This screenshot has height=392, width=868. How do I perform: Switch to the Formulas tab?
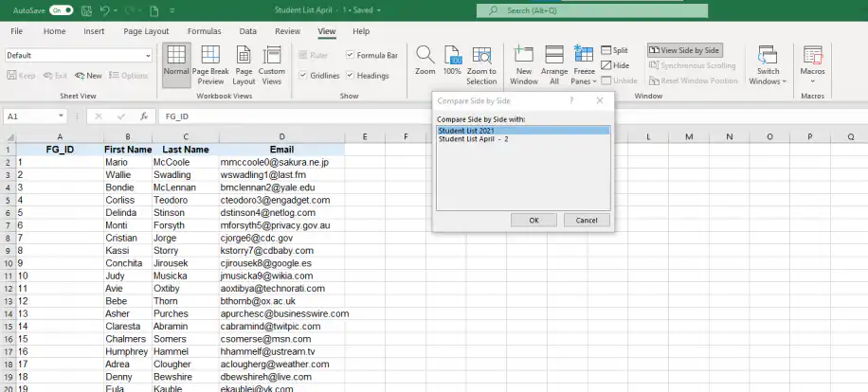point(205,31)
